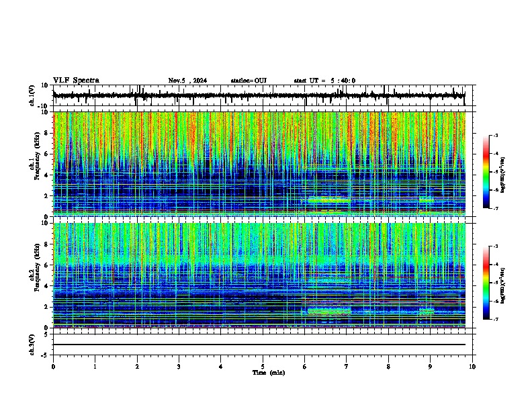Click the "ch.1(V)" waveform axis label
The width and height of the screenshot is (532, 411).
coord(32,95)
